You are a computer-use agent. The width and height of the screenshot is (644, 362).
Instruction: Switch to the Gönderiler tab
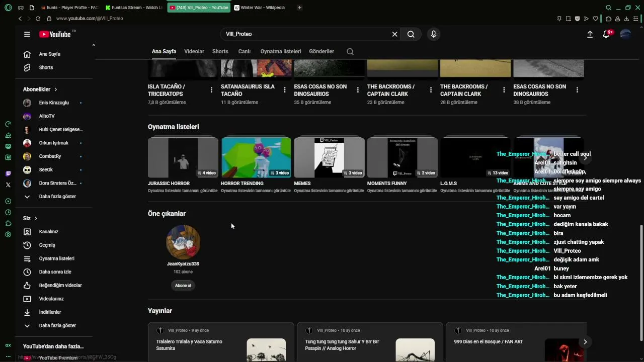[x=321, y=51]
